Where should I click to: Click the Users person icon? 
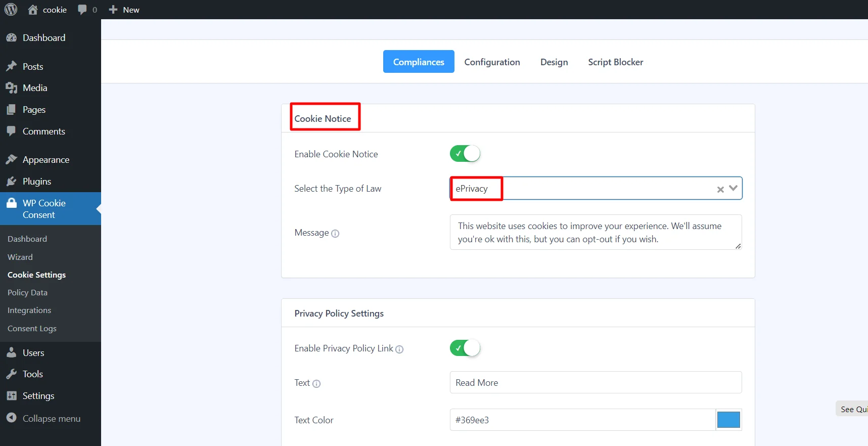pos(11,353)
